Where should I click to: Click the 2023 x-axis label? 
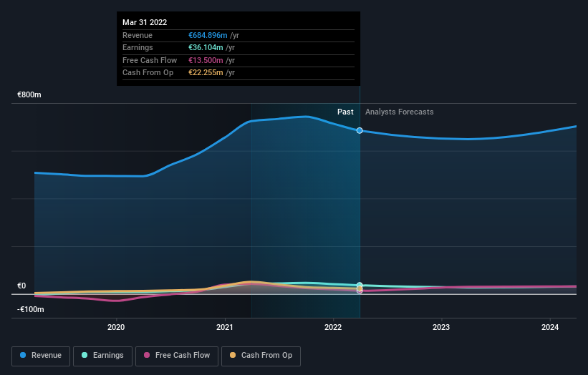441,327
